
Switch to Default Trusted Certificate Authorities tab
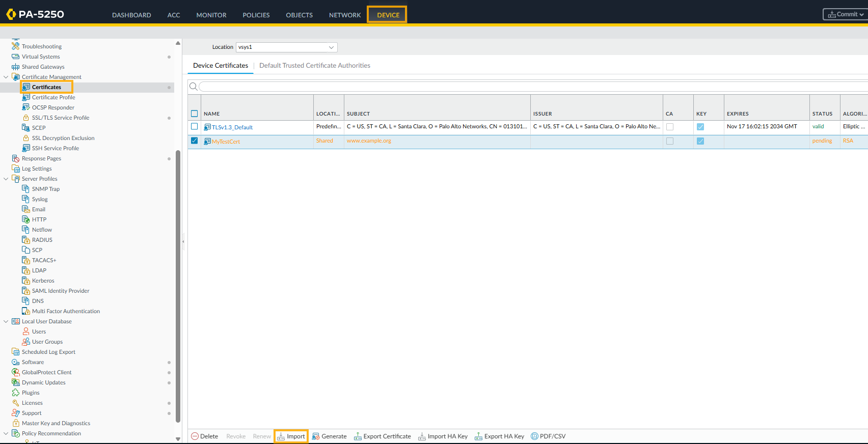coord(314,66)
